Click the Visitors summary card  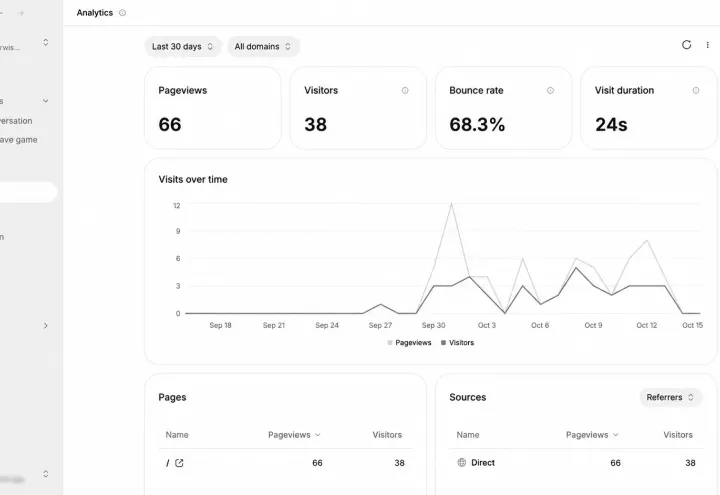coord(358,108)
